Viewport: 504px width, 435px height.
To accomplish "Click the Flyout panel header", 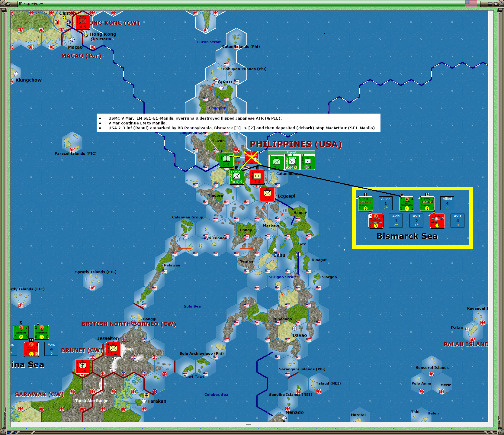I will click(x=291, y=153).
